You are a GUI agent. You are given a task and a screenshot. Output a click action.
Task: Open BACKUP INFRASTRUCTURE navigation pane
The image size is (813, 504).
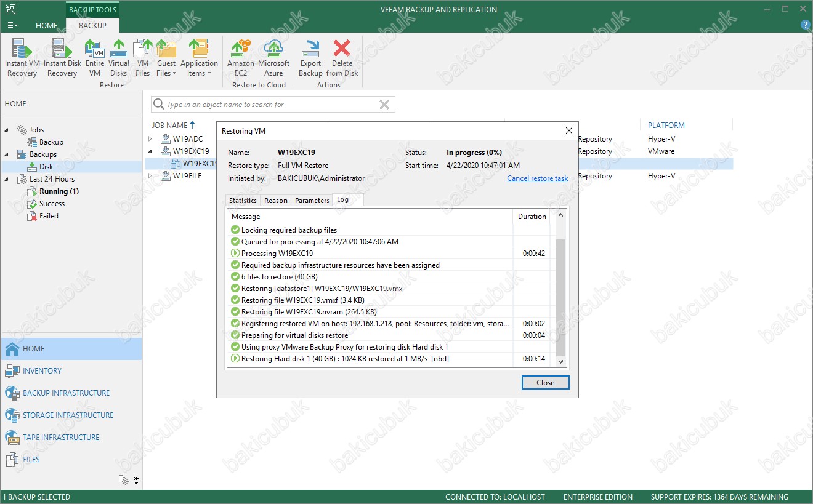click(x=71, y=393)
